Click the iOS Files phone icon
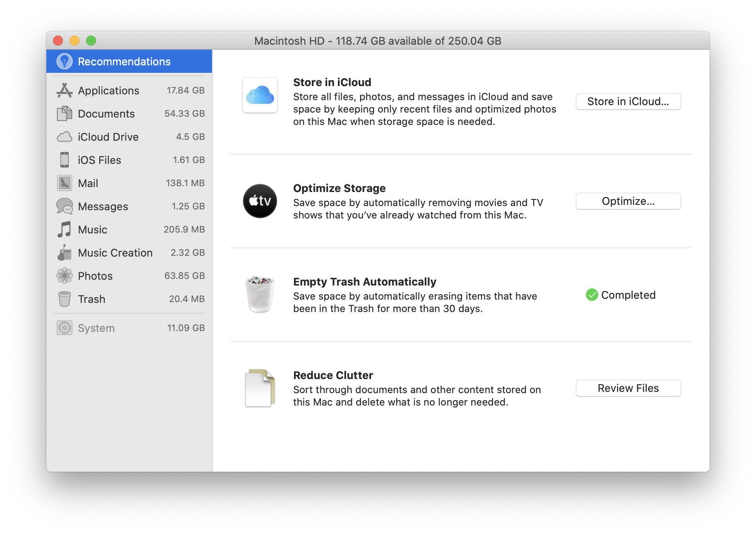Viewport: 756px width, 533px height. (65, 160)
